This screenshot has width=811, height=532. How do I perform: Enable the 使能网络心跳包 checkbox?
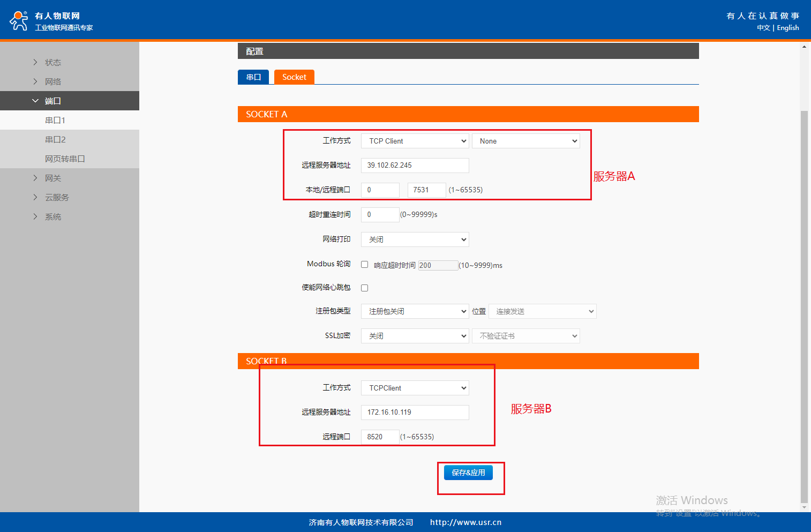pos(365,288)
